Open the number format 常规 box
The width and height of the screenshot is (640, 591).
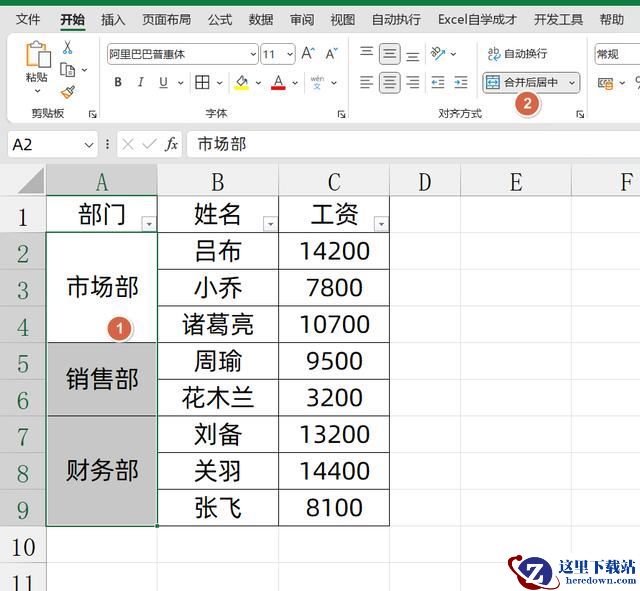coord(617,54)
